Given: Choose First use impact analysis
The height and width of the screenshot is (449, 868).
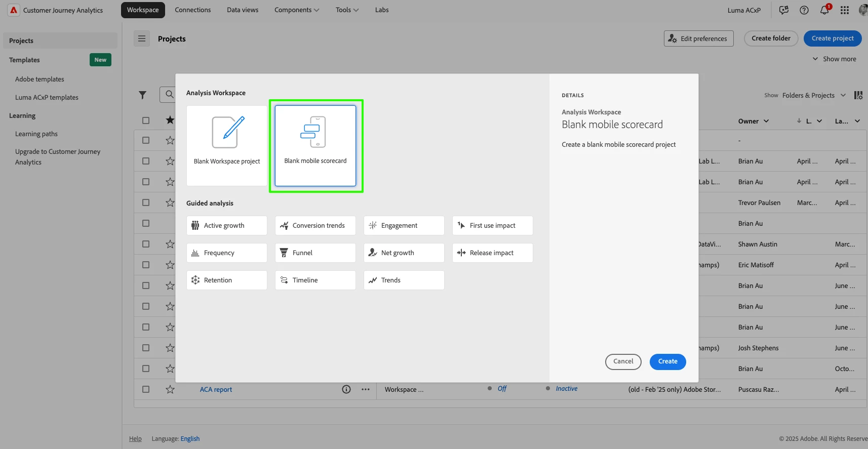Looking at the screenshot, I should click(x=493, y=226).
